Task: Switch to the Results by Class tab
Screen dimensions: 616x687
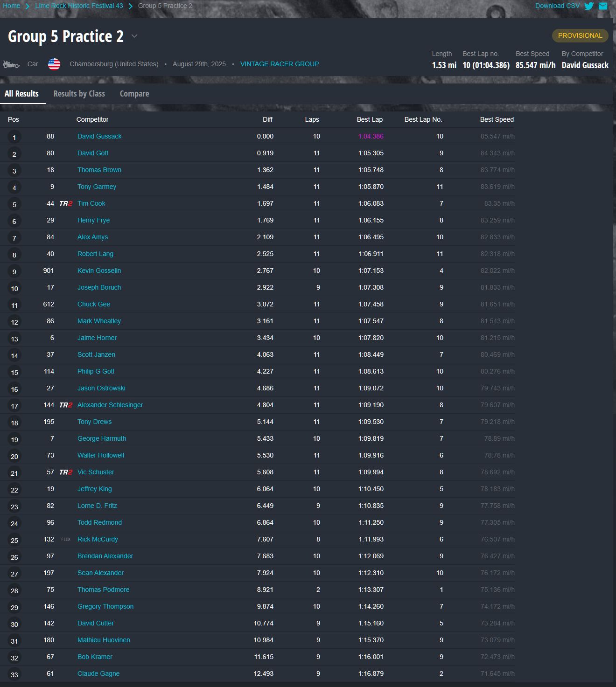Action: pos(79,94)
